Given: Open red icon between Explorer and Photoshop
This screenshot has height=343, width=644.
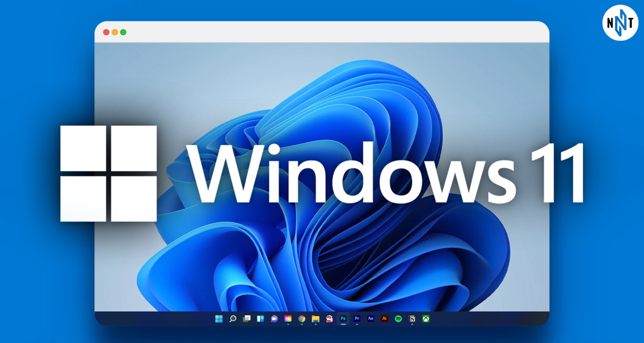Looking at the screenshot, I should [x=329, y=319].
